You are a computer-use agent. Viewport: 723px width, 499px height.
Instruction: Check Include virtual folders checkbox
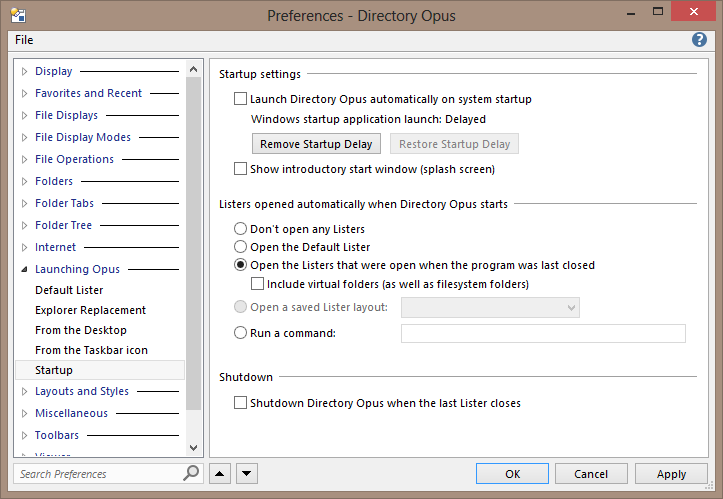tap(257, 284)
